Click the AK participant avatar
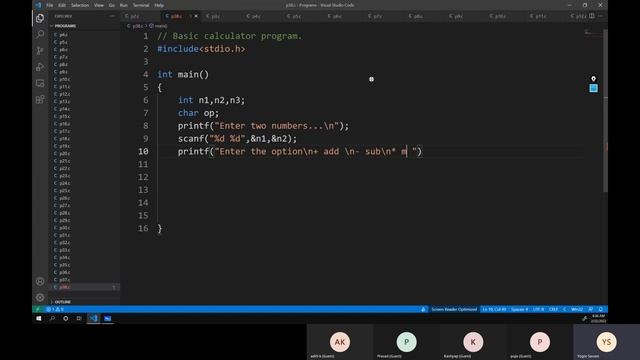This screenshot has width=640, height=360. coord(340,342)
